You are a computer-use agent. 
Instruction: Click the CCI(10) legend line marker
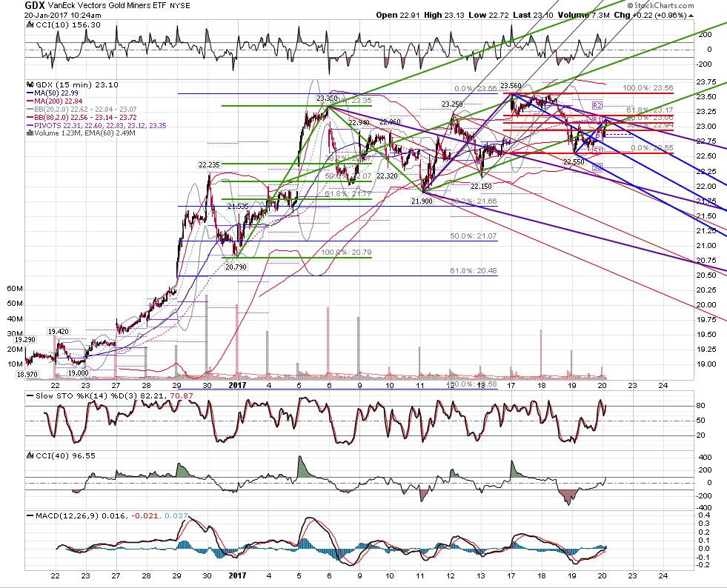point(30,25)
